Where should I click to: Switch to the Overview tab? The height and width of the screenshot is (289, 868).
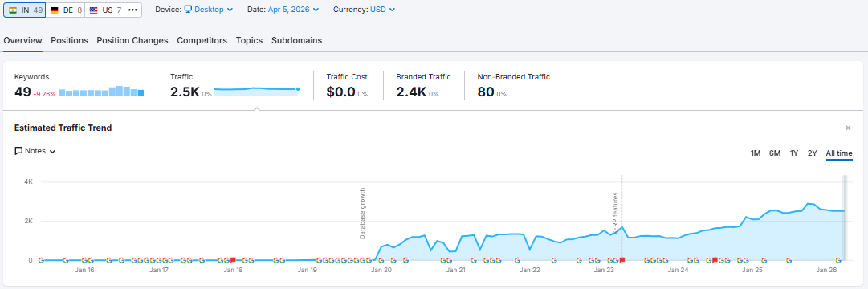22,40
